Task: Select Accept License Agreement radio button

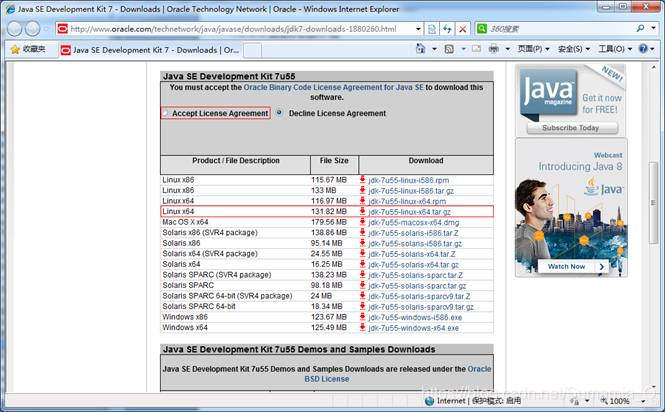Action: [166, 113]
